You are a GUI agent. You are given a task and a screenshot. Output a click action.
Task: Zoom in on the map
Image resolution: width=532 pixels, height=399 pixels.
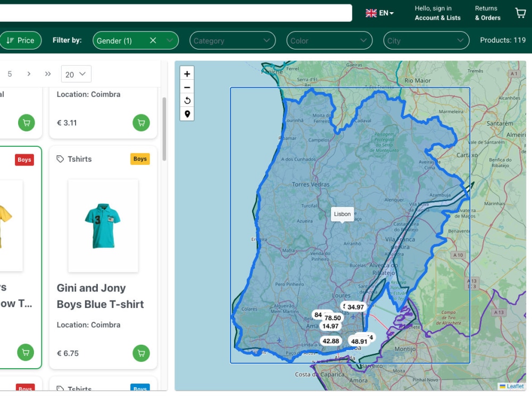coord(187,73)
